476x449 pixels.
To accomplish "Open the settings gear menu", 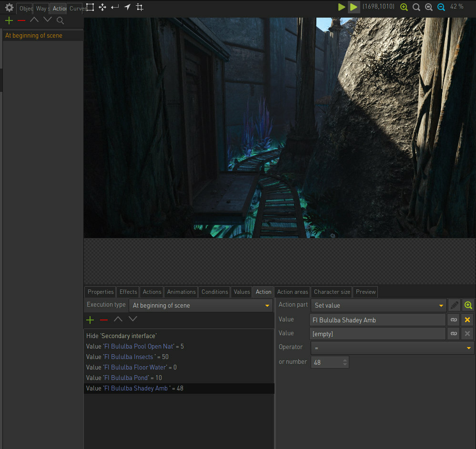I will coord(9,7).
